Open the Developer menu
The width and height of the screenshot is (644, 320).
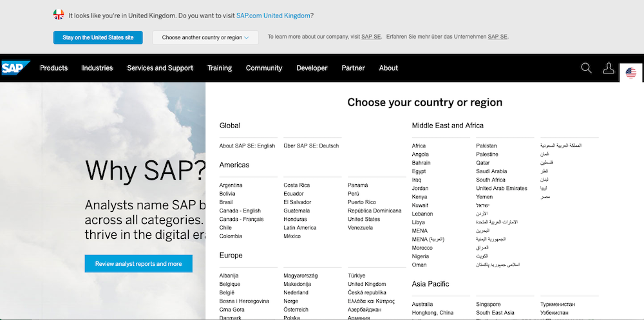point(312,68)
